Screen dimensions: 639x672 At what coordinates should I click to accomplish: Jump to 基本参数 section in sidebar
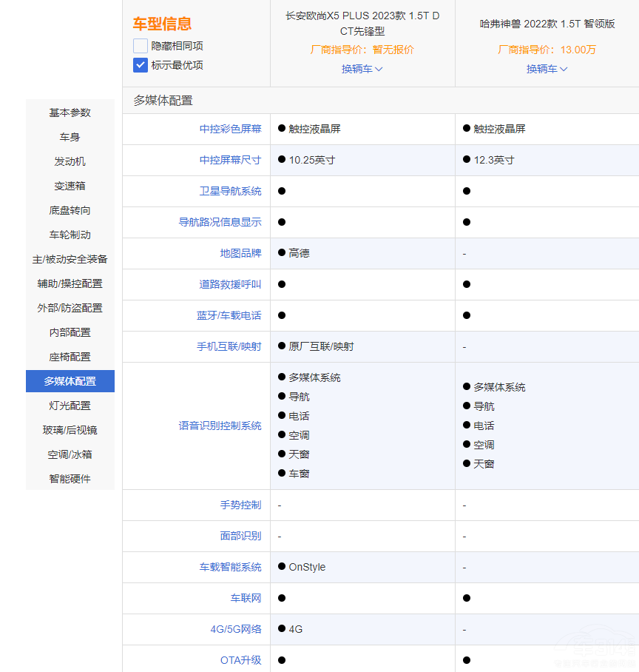click(70, 112)
